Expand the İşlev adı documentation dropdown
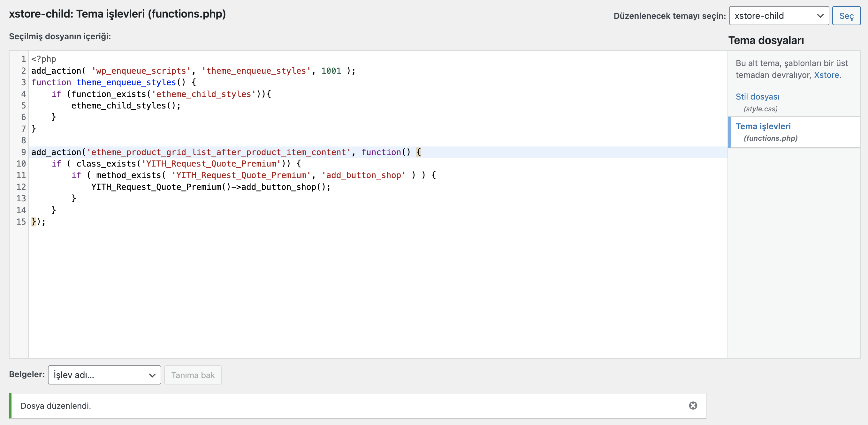The height and width of the screenshot is (425, 868). pyautogui.click(x=104, y=375)
